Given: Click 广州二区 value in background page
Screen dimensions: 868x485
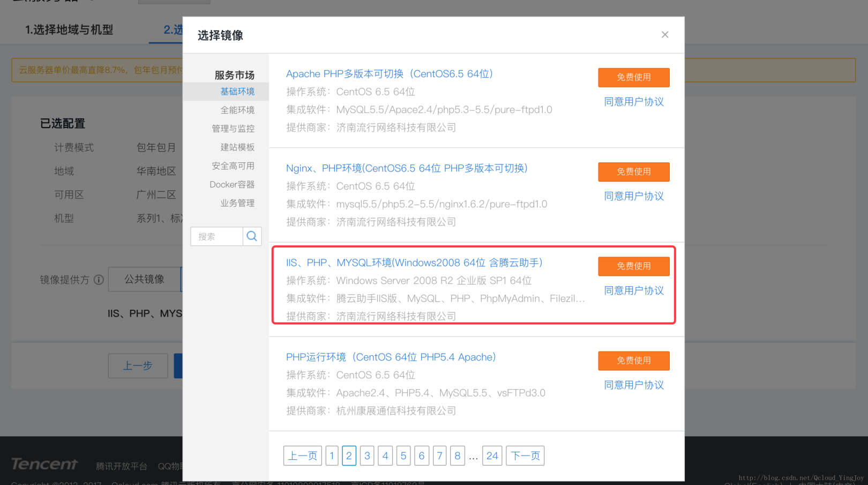Looking at the screenshot, I should pyautogui.click(x=156, y=195).
